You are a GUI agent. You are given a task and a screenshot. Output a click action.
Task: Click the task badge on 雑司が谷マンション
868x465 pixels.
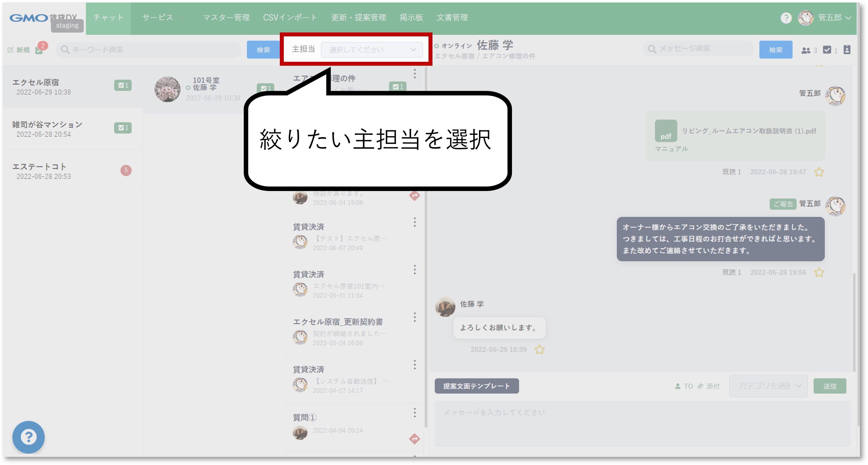(123, 128)
